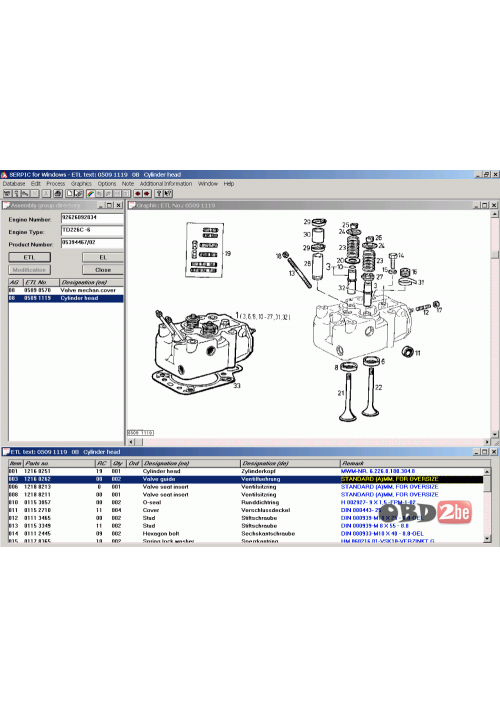Click the Product Number input field
The image size is (500, 717).
[x=92, y=243]
